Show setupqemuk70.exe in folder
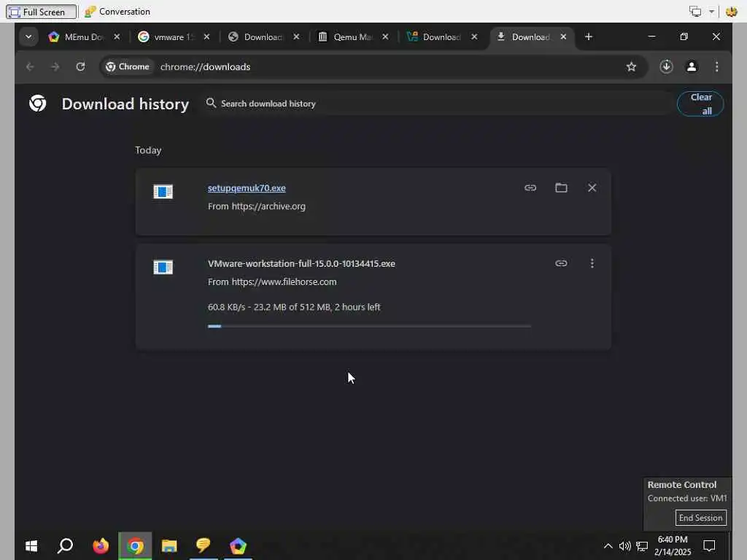The image size is (747, 560). point(561,187)
